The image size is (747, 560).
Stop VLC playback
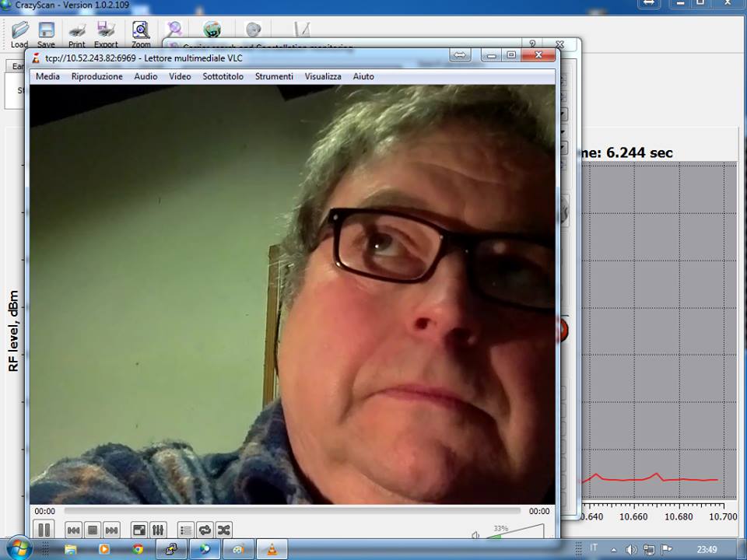(93, 530)
